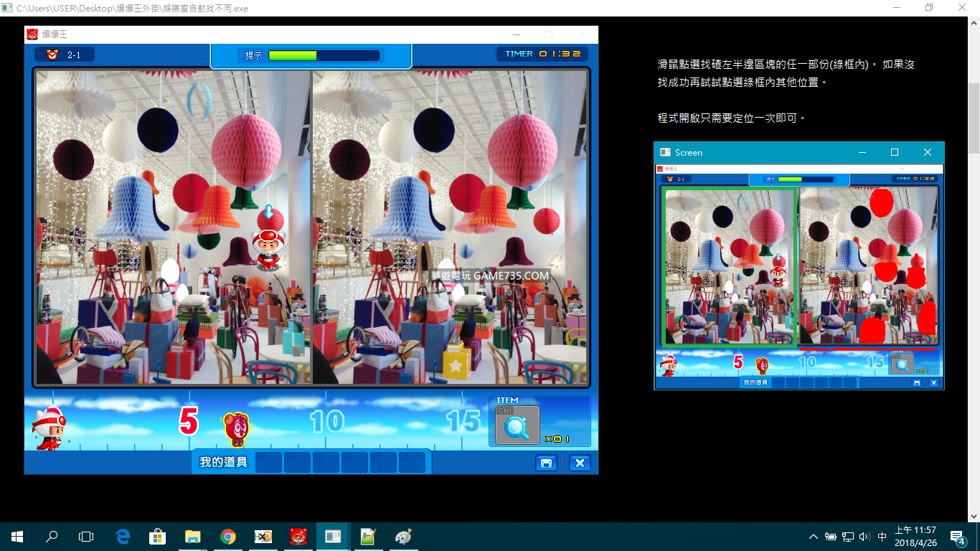Click the TIMER display in game
980x551 pixels.
(x=542, y=54)
